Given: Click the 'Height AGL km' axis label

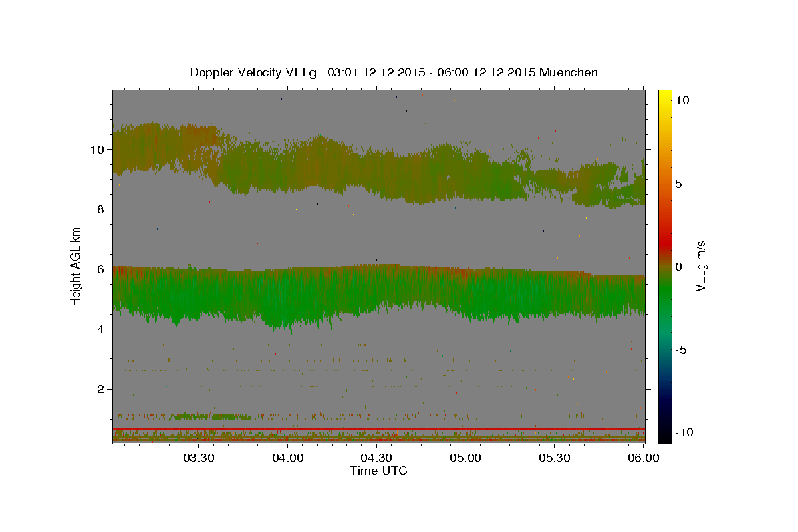Looking at the screenshot, I should 76,266.
